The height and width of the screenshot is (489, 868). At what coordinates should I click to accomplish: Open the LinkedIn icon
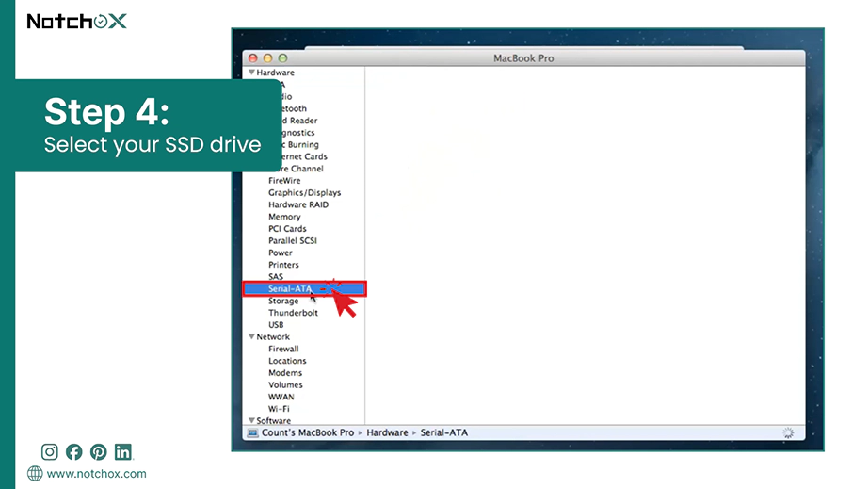tap(123, 452)
